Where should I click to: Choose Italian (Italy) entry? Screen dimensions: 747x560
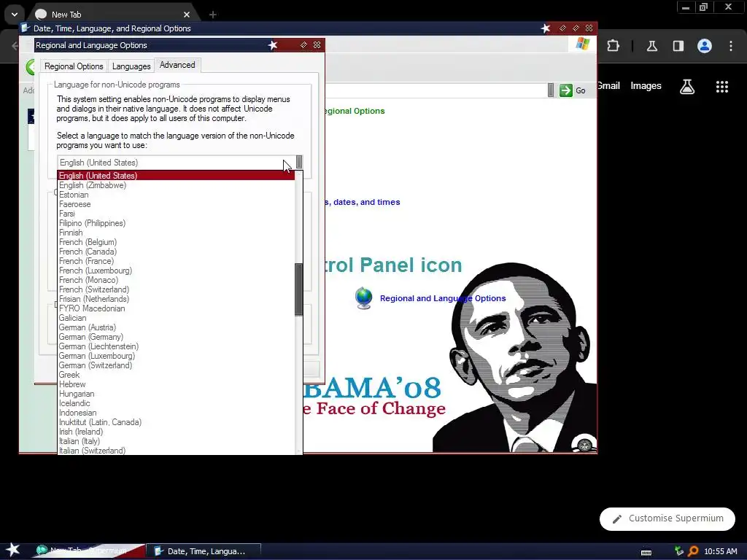176,441
